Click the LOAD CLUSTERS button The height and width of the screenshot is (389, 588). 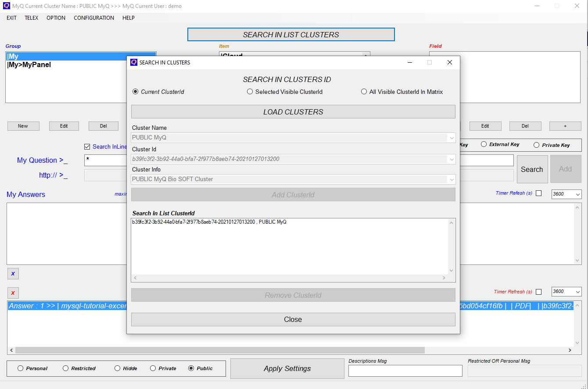(x=293, y=112)
